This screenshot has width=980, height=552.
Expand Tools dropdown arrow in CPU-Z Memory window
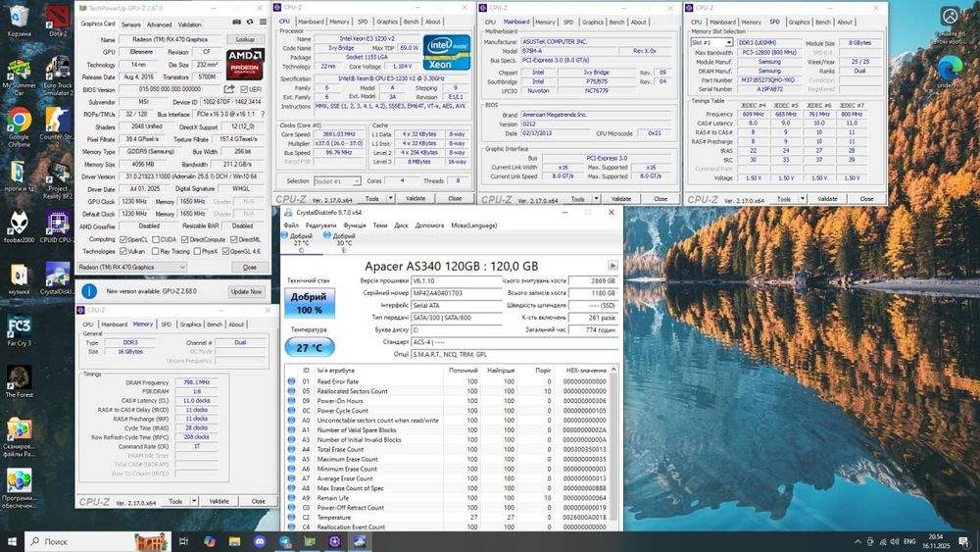click(194, 501)
